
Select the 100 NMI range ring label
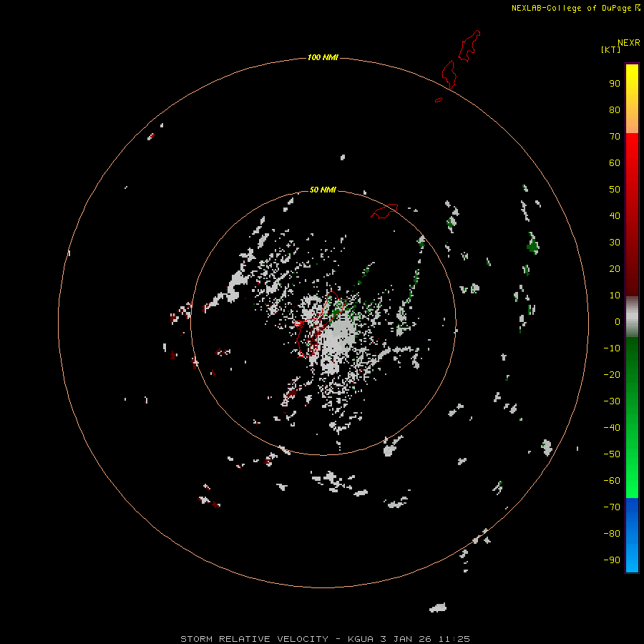(323, 57)
